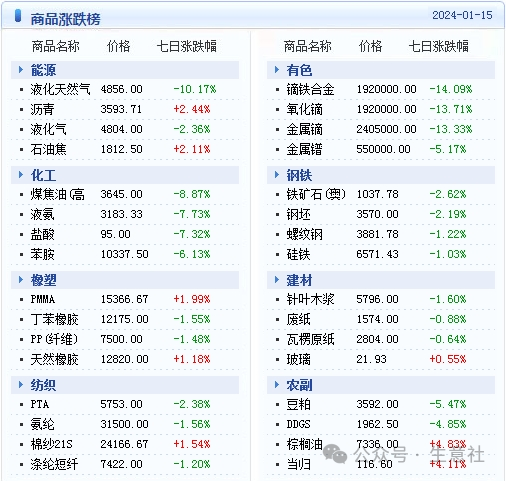Screen dimensions: 506x481
Task: Click the blue icon beside 商品涨跌榜
Action: pyautogui.click(x=18, y=16)
